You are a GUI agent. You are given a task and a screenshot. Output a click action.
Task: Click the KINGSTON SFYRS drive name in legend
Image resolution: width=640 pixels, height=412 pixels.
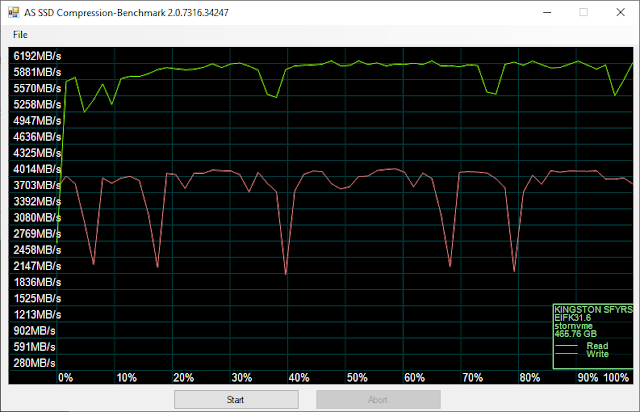593,310
